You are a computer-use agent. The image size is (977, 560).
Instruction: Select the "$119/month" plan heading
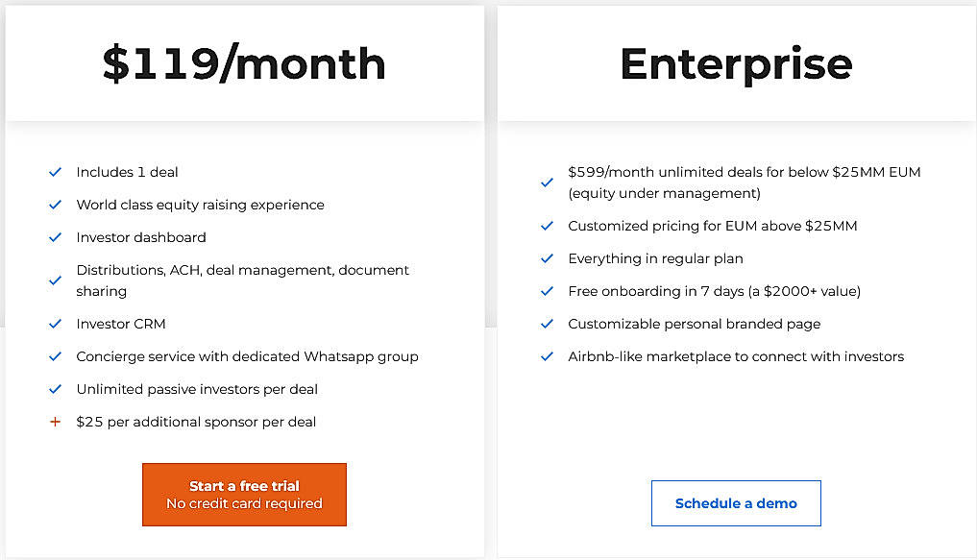(243, 63)
